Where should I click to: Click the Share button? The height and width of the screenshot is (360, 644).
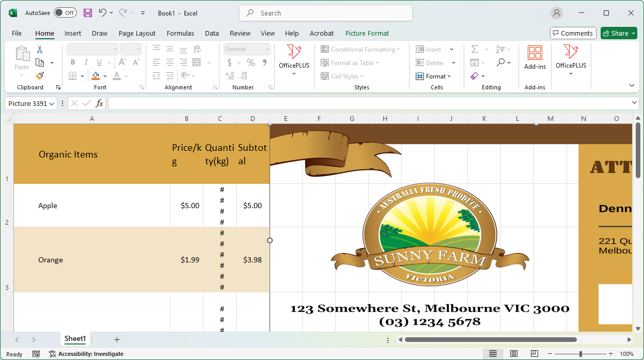click(619, 33)
